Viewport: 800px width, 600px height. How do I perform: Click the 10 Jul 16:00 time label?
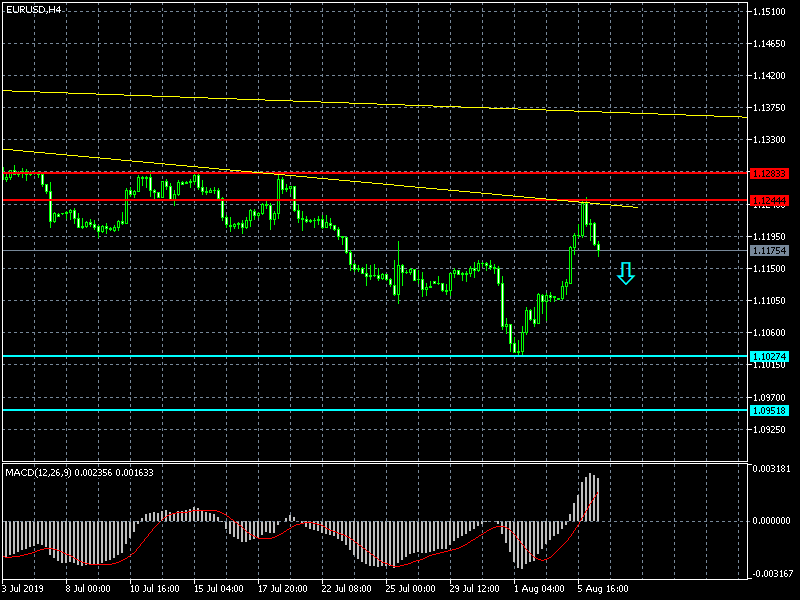(x=154, y=588)
